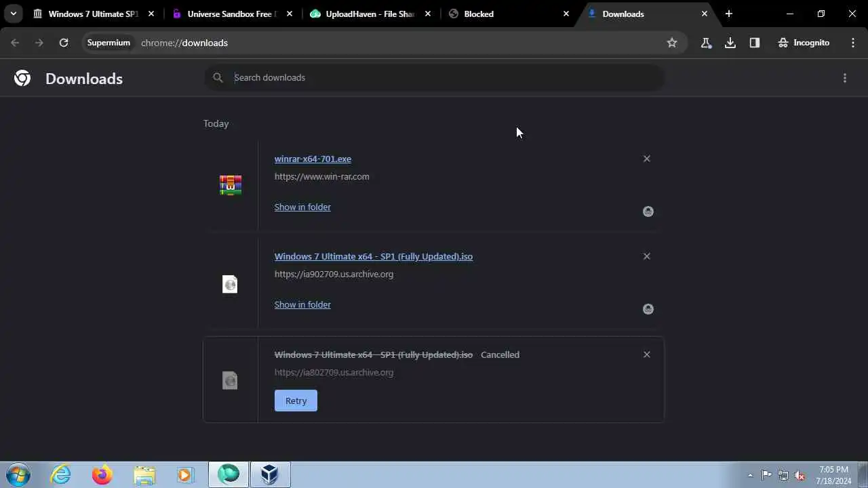Close the Blocked tab
The width and height of the screenshot is (868, 488).
(x=566, y=14)
